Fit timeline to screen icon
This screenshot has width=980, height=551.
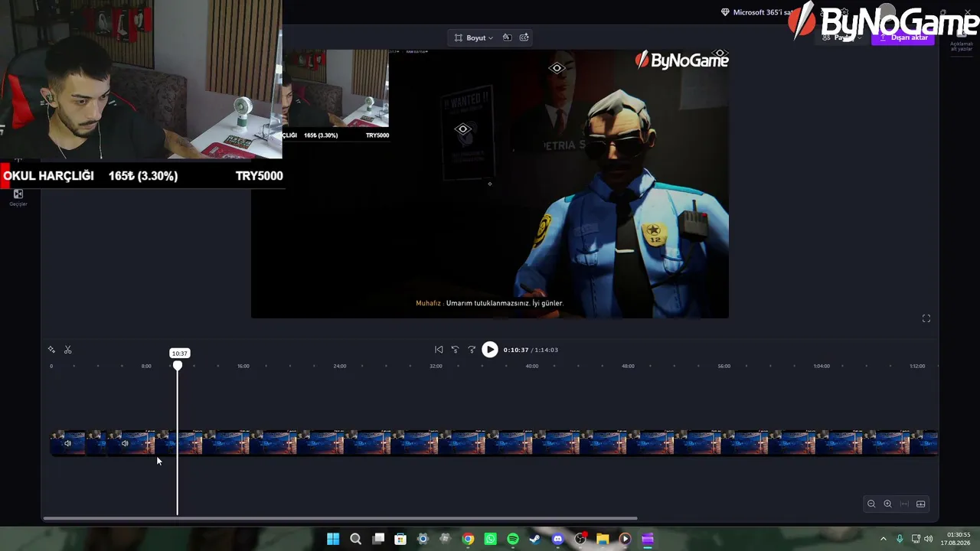(904, 504)
